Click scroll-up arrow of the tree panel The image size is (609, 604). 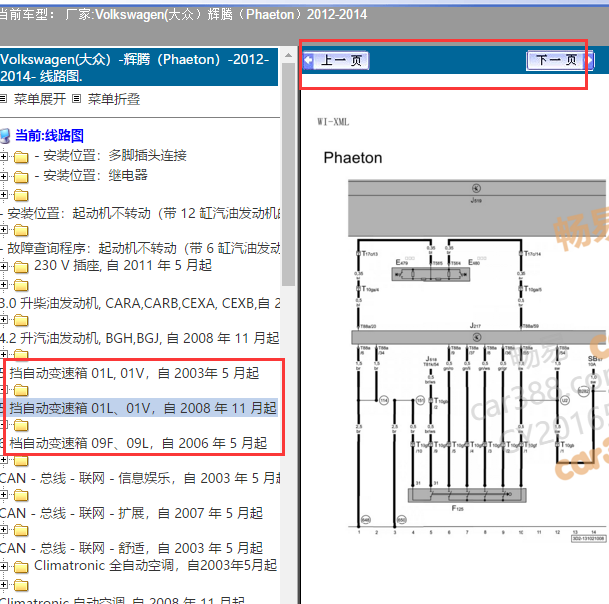click(x=288, y=56)
